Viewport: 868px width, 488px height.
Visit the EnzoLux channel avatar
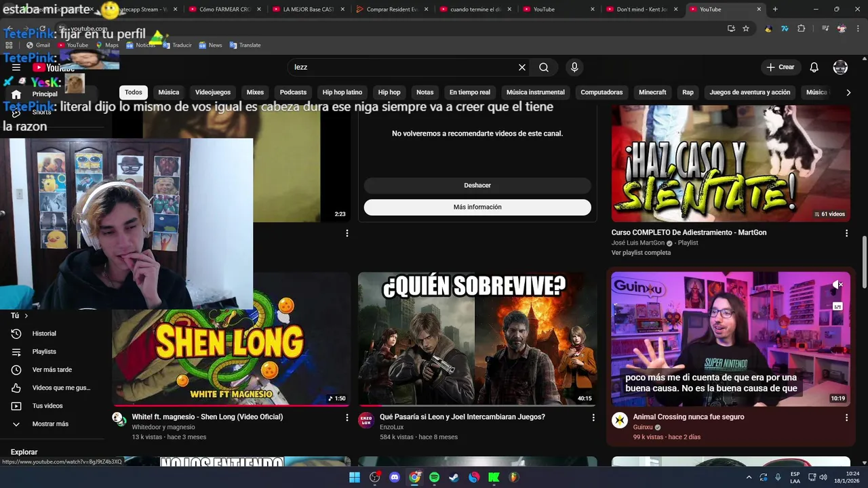pos(366,420)
